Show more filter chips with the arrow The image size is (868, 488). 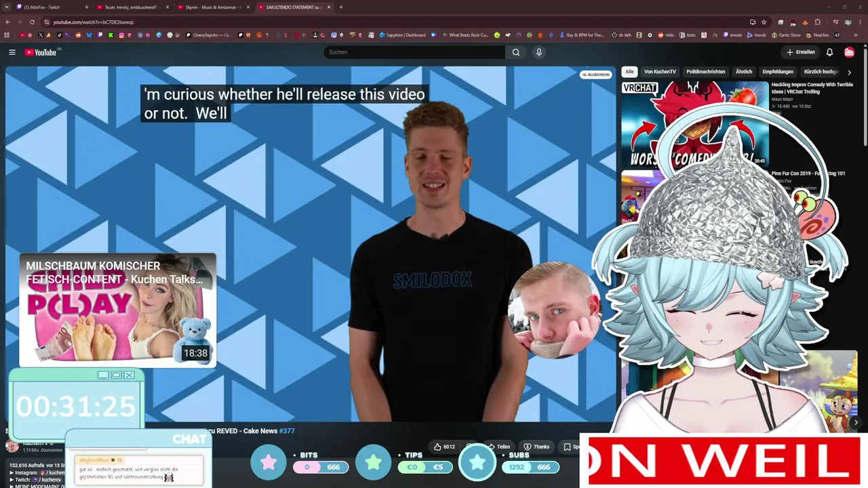click(849, 72)
